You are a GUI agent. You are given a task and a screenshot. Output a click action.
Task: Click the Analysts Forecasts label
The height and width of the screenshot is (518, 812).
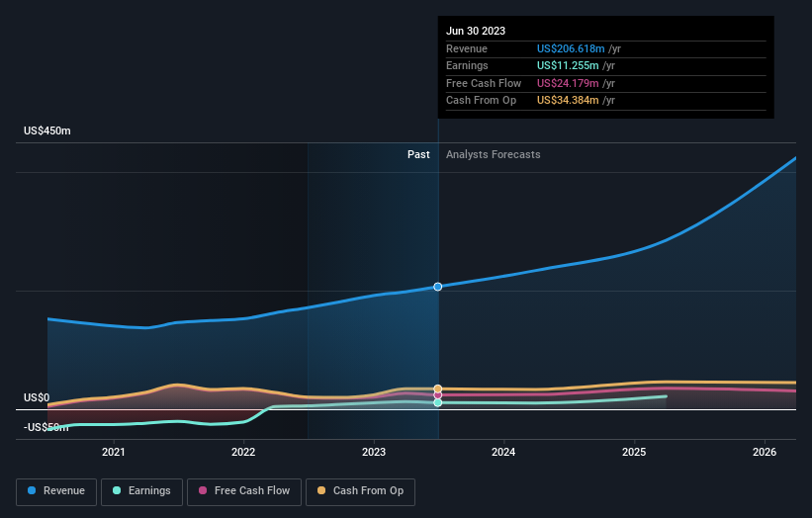point(493,154)
